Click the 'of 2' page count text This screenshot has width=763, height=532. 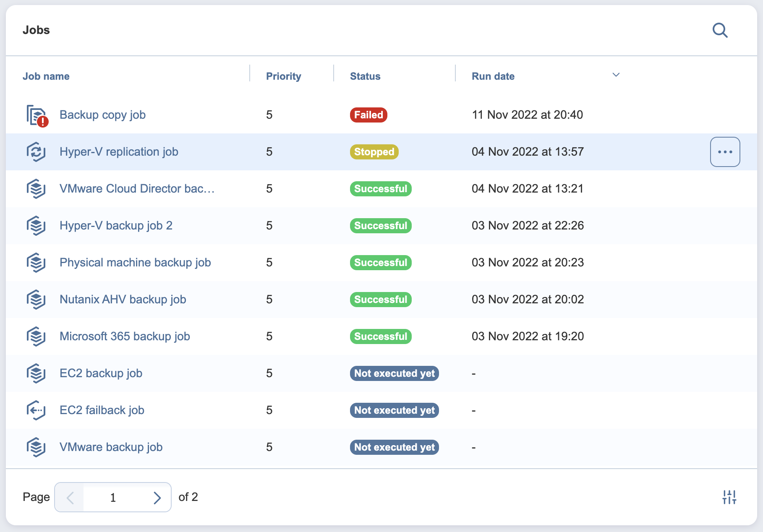click(x=188, y=497)
